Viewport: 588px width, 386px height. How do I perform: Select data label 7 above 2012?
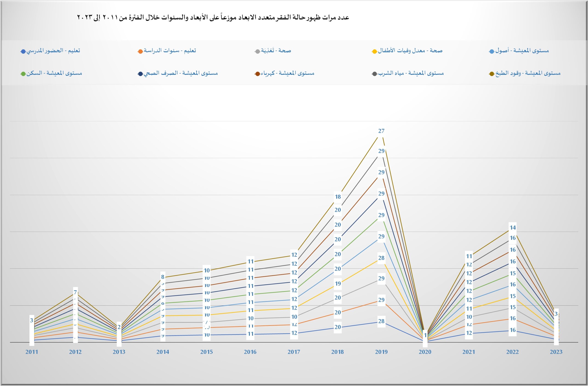tap(75, 293)
